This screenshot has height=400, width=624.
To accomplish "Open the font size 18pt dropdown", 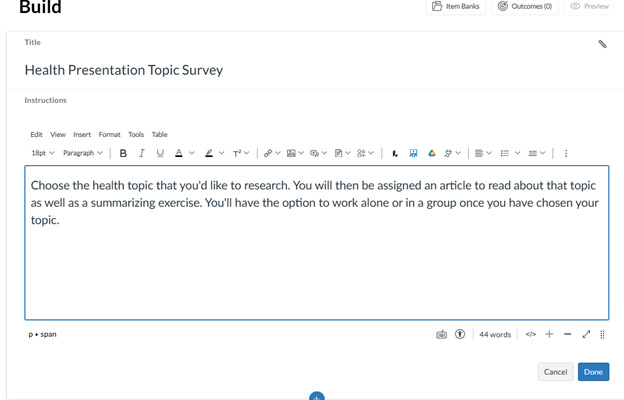I will point(42,153).
